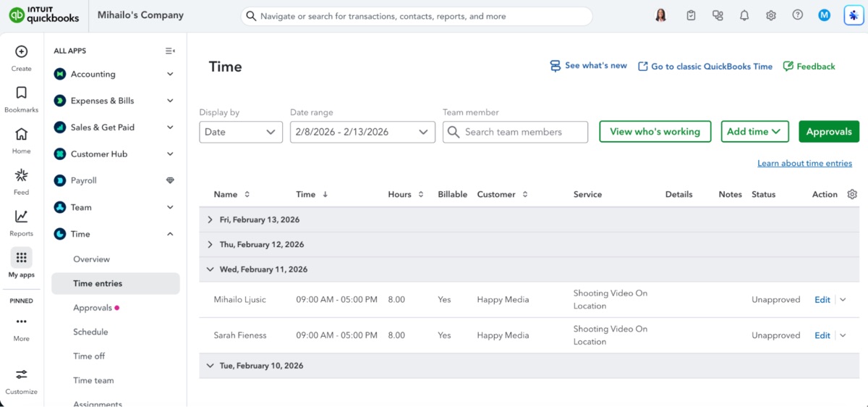Expand the Customer Hub chevron
The width and height of the screenshot is (868, 407).
170,154
